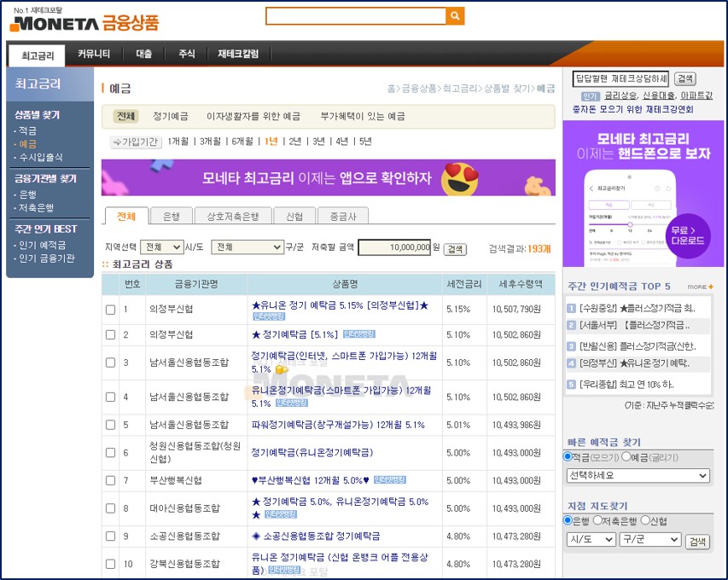Open the 커뮤니티 menu
The width and height of the screenshot is (728, 580).
coord(94,54)
